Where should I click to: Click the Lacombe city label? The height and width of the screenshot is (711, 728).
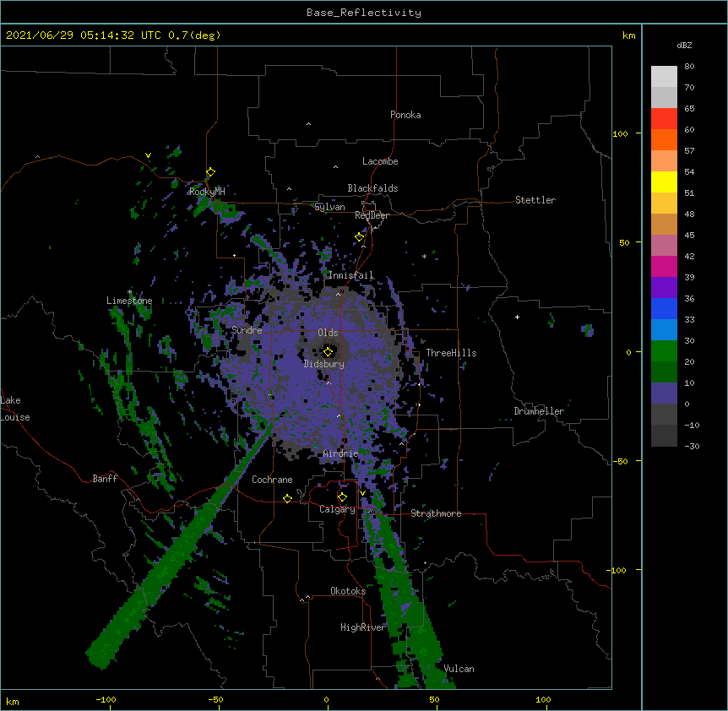tap(380, 161)
